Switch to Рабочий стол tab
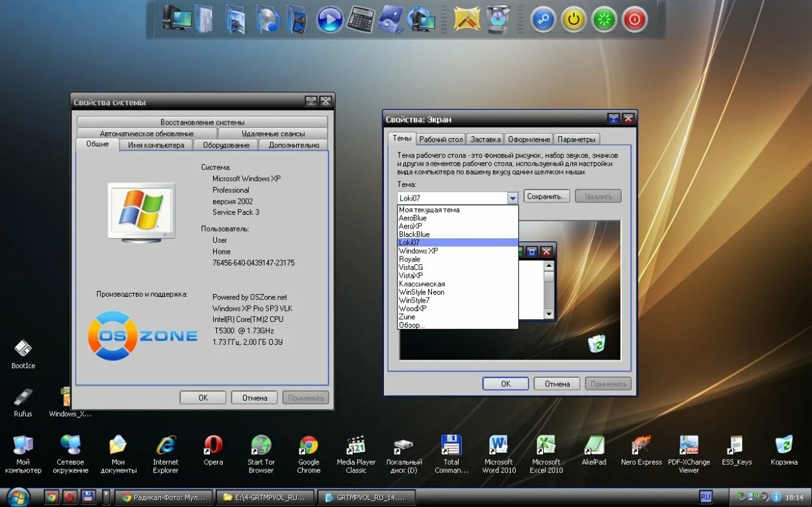The width and height of the screenshot is (812, 507). (x=441, y=139)
